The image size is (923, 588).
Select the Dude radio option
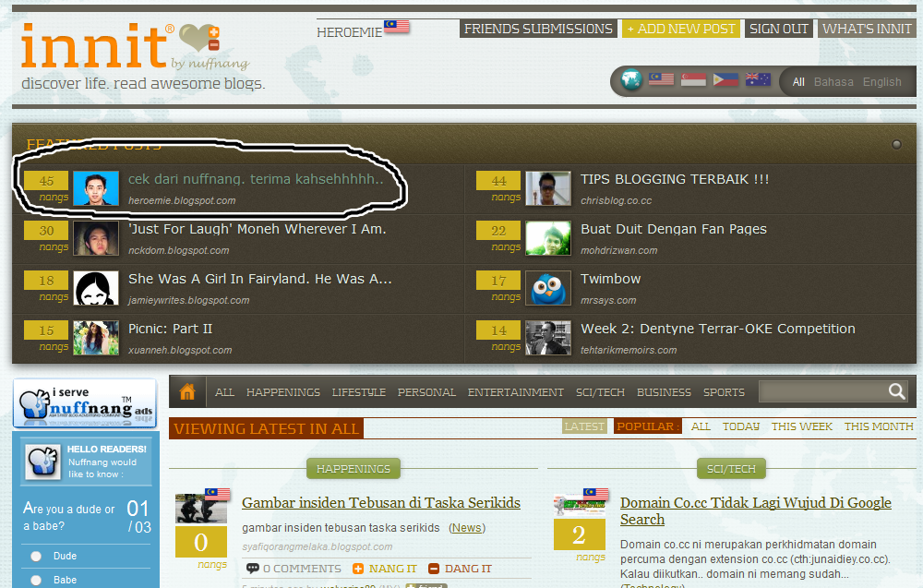pos(36,557)
